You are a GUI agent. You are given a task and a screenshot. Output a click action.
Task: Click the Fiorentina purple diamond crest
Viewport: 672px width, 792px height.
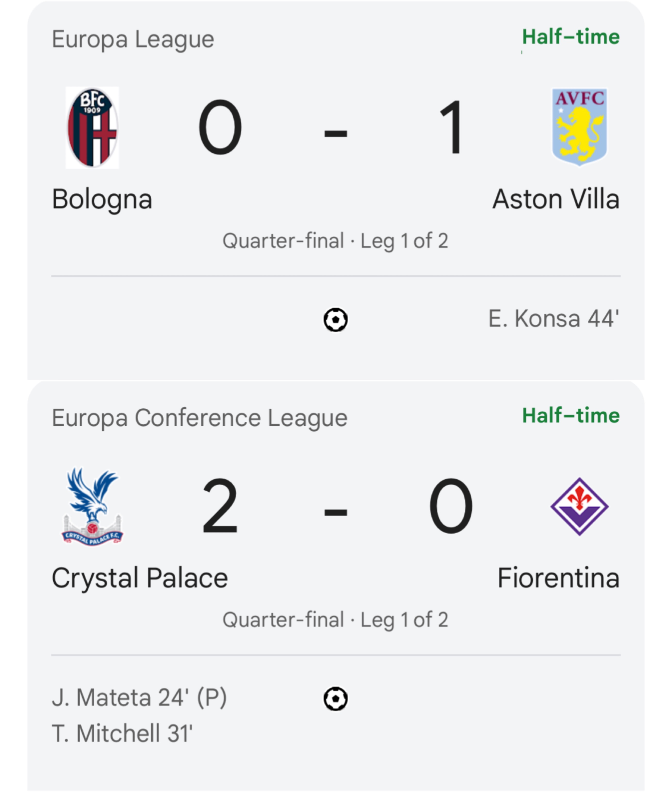point(579,506)
